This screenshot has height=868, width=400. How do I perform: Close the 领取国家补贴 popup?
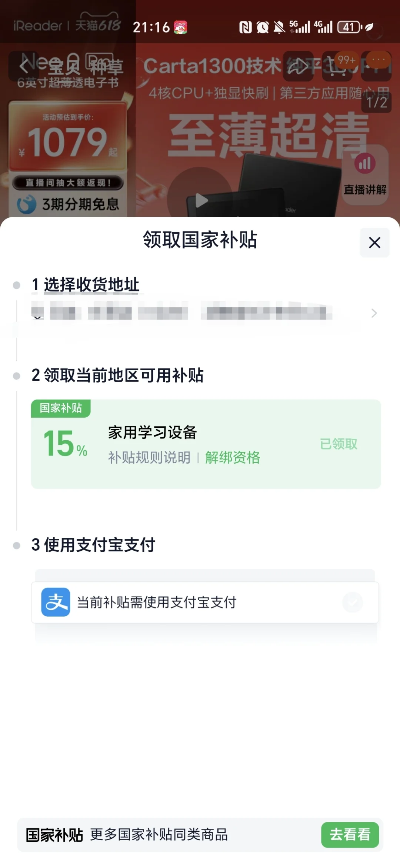(374, 243)
